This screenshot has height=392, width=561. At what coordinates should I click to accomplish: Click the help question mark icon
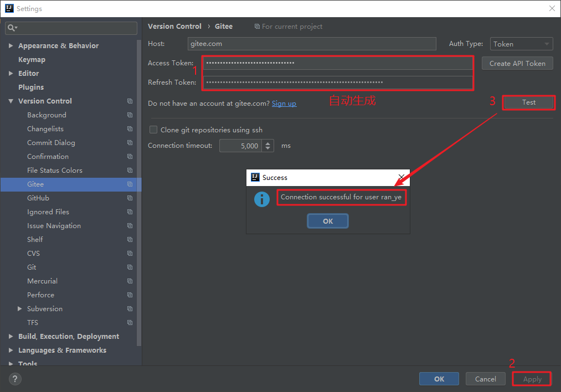click(x=15, y=379)
